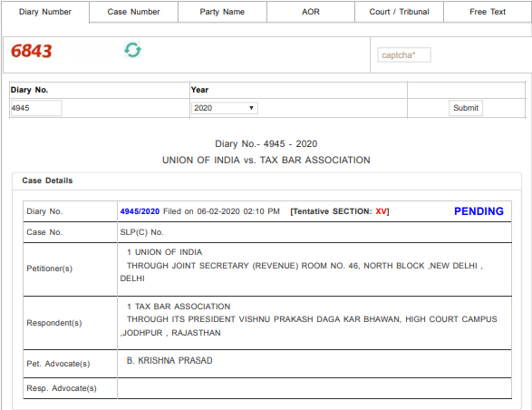The height and width of the screenshot is (410, 532).
Task: Go to Court / Tribunal tab
Action: point(400,12)
